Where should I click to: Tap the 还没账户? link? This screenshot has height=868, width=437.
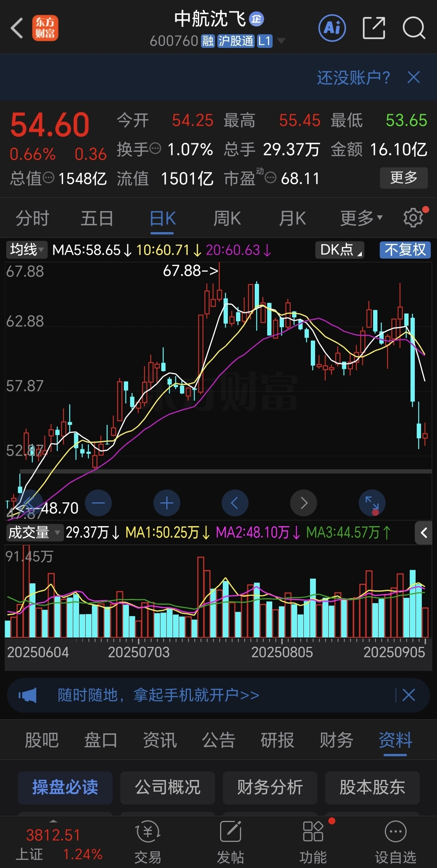[x=354, y=77]
